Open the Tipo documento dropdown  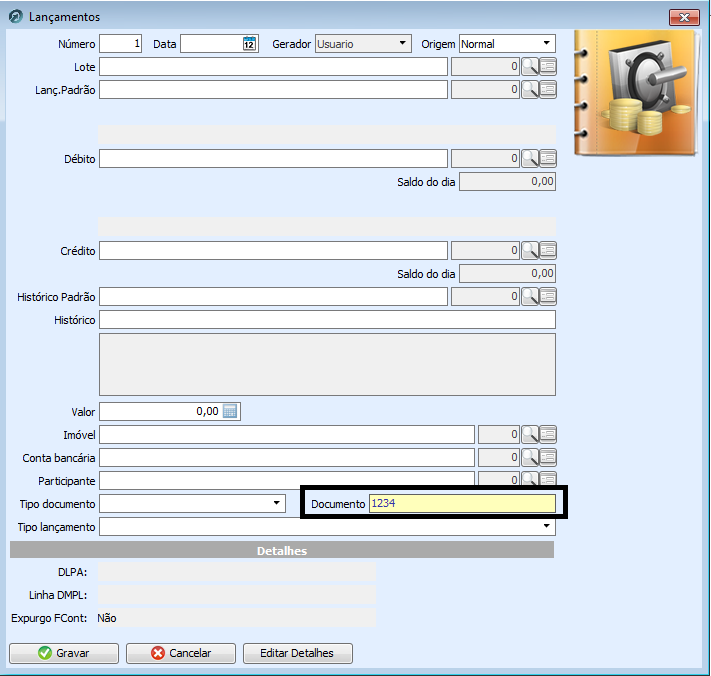(276, 503)
